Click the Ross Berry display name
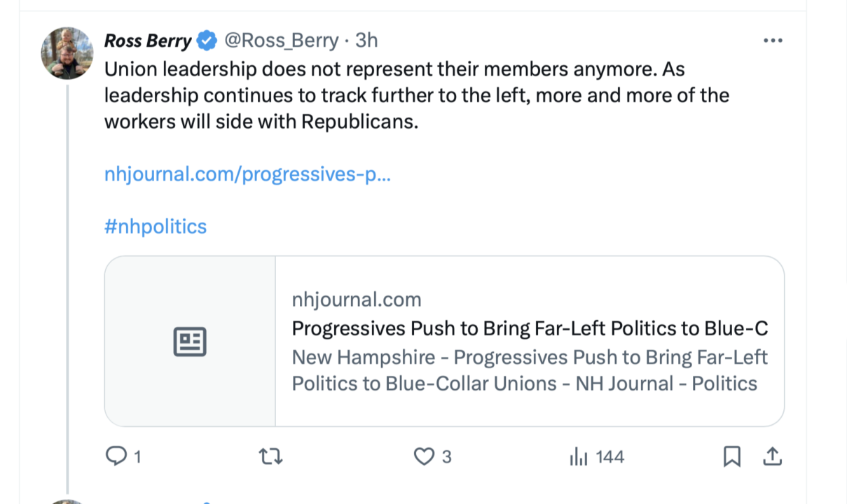Viewport: 847px width, 504px height. pos(148,41)
